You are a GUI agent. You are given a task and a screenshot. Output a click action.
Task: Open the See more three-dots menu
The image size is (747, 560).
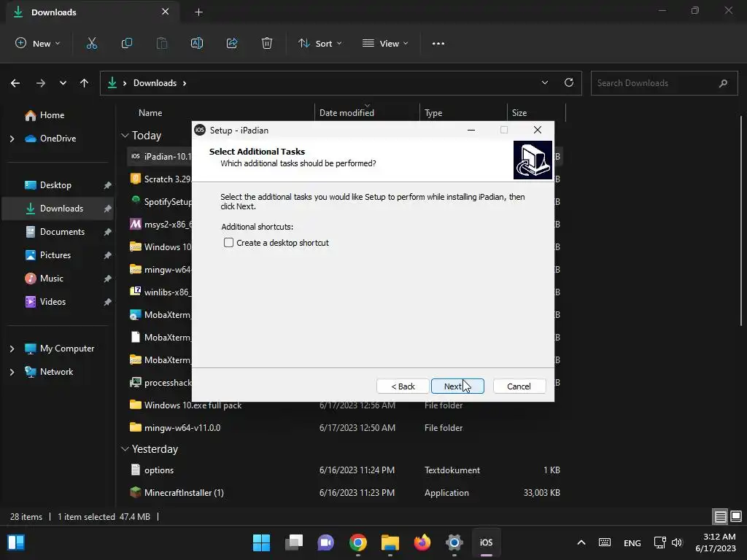[x=438, y=43]
